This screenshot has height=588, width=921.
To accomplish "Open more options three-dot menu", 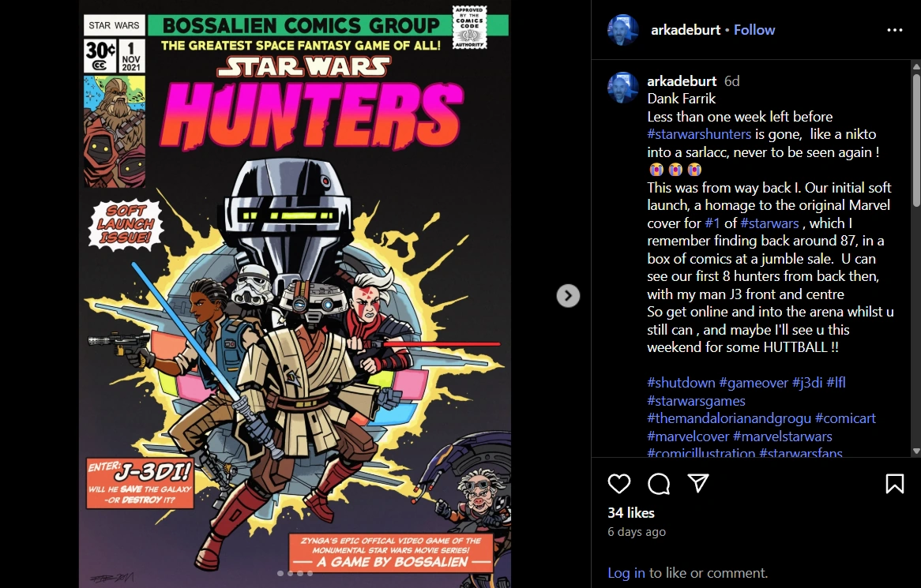I will click(x=895, y=30).
